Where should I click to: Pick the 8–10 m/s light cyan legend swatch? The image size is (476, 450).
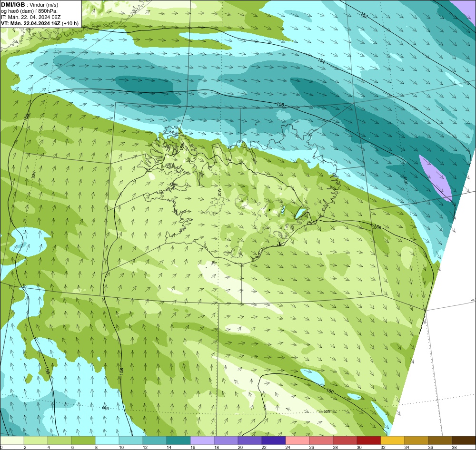point(107,440)
